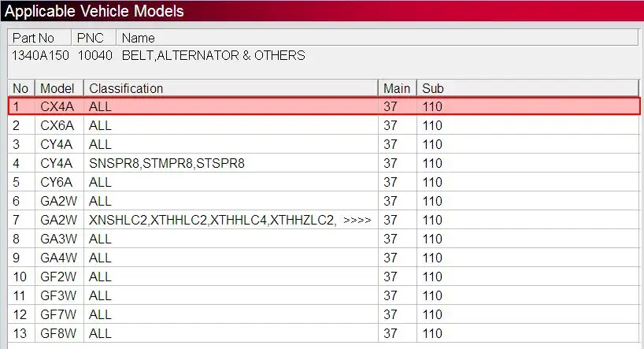Select 'BELT,ALTERNATOR & OTHERS' name text
Viewport: 644px width, 349px height.
(x=213, y=55)
